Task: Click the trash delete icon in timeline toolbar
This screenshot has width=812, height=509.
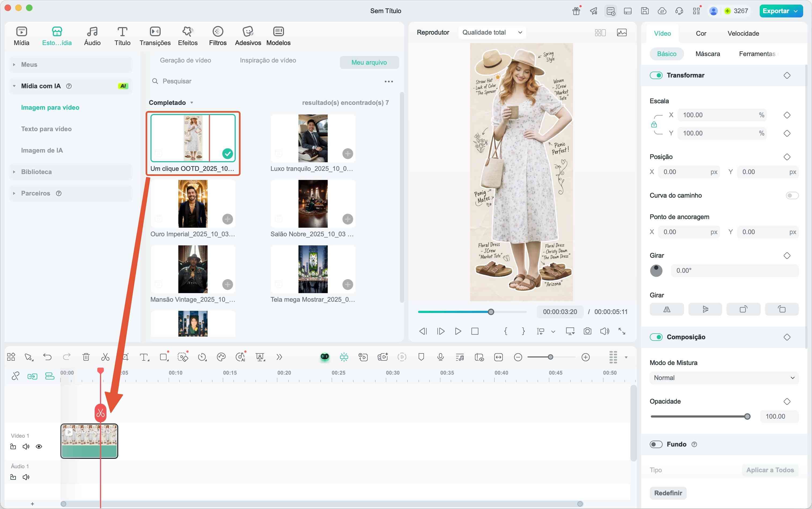Action: (x=86, y=357)
